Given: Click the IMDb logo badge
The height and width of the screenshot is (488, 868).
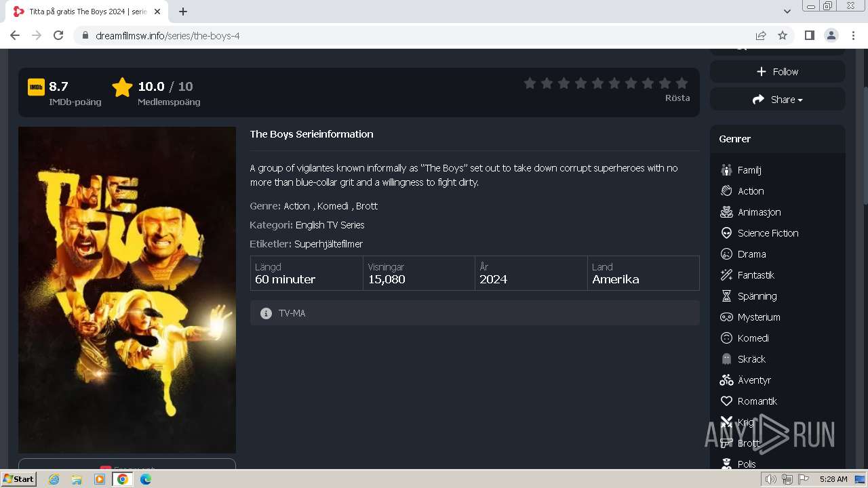Looking at the screenshot, I should click(36, 87).
